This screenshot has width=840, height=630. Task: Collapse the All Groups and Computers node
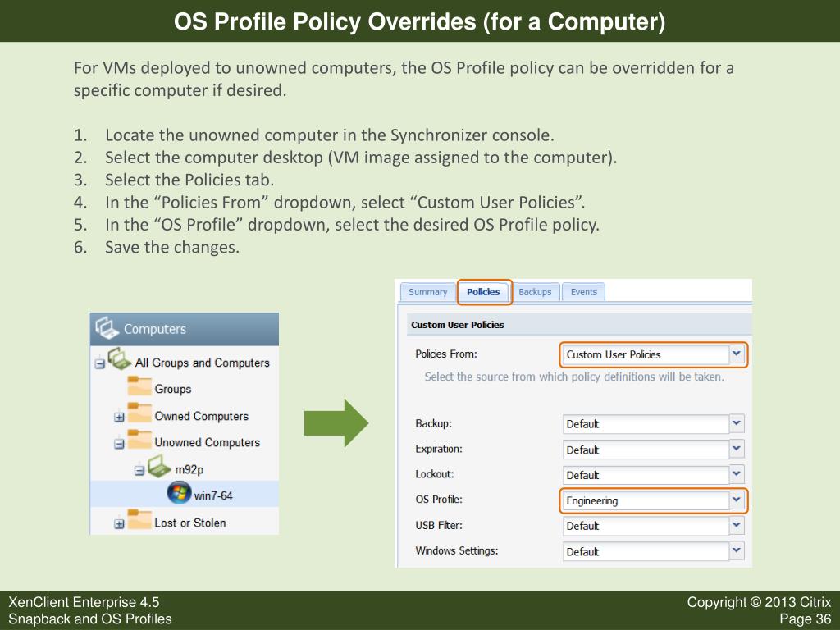click(x=99, y=363)
